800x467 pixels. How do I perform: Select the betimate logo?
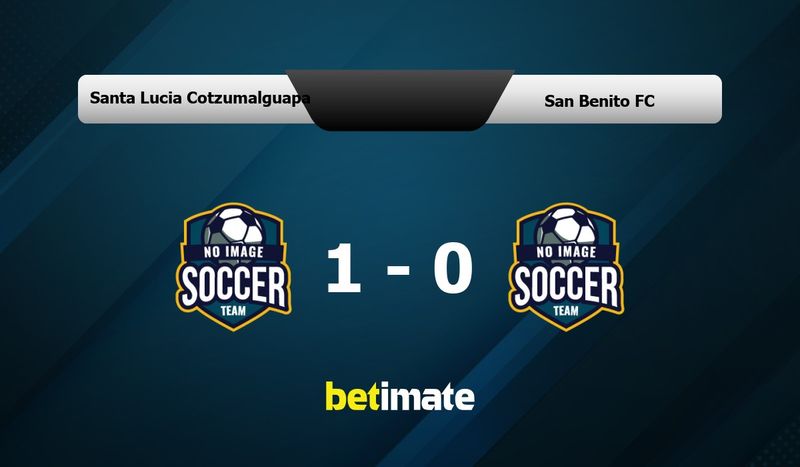(400, 397)
